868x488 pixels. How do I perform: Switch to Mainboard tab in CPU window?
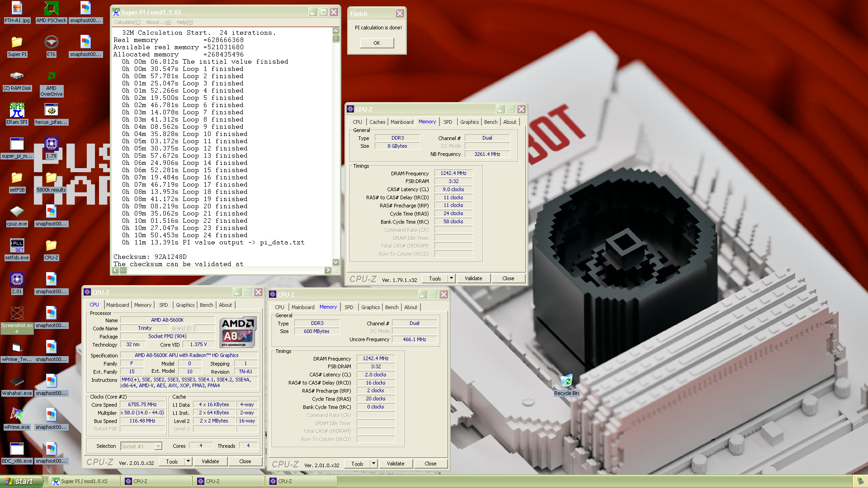coord(118,305)
